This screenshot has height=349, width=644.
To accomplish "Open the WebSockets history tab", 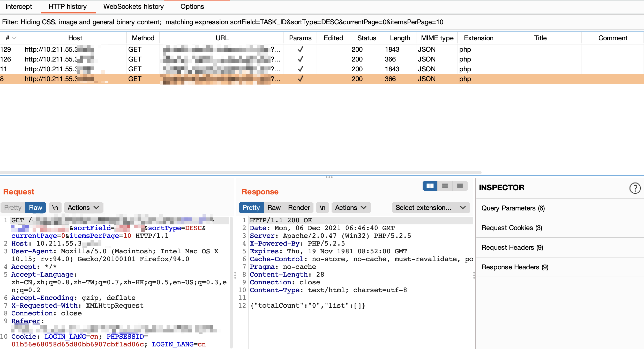I will pyautogui.click(x=133, y=6).
